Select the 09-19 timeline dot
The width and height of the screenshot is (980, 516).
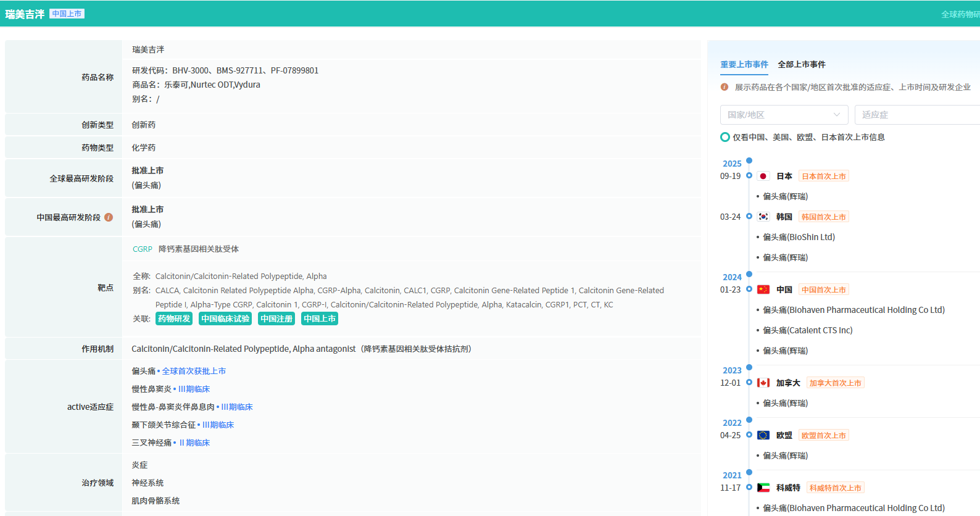pos(749,176)
